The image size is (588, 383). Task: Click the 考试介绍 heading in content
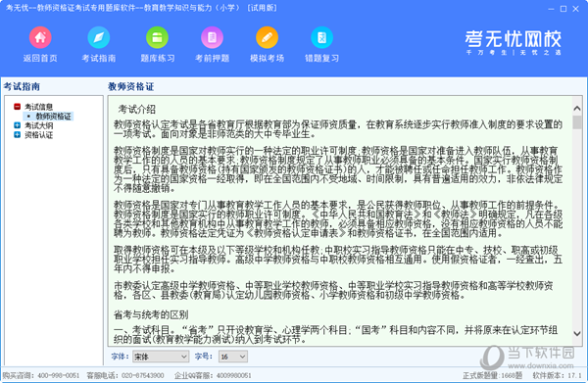click(137, 110)
